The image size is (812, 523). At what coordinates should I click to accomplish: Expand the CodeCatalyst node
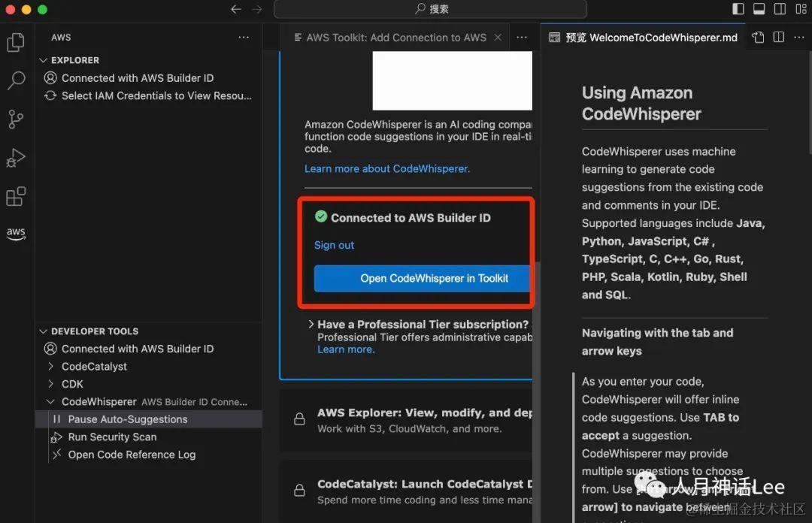50,366
